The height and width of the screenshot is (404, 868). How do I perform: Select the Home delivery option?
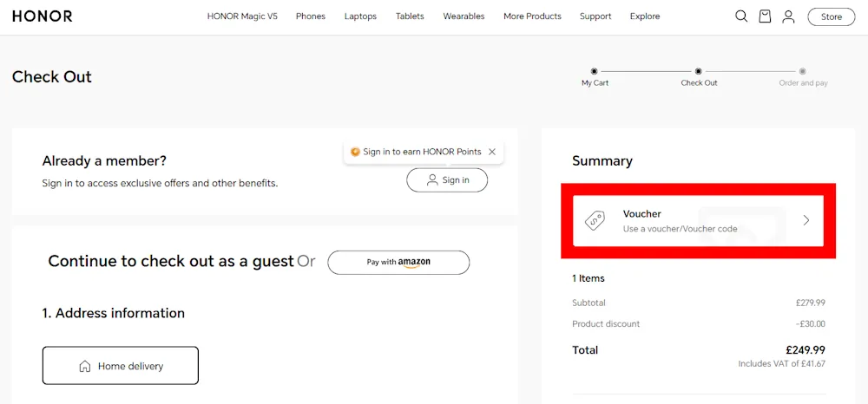[x=120, y=365]
